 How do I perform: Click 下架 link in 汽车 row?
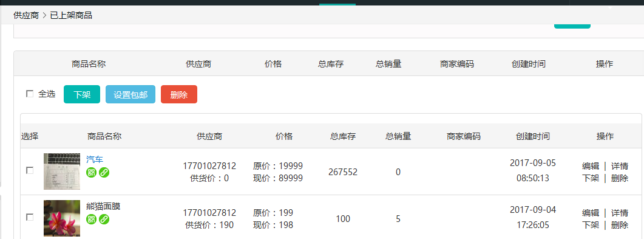(x=591, y=178)
